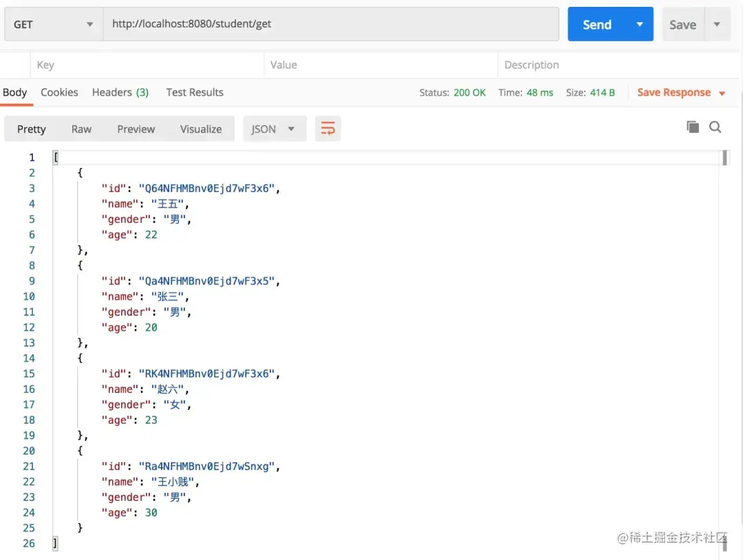Toggle word wrap in the response editor
This screenshot has height=560, width=743.
point(328,129)
